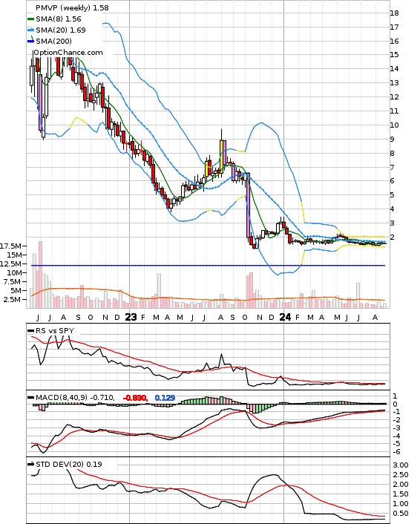
Task: Click the yellow candlestick near price 9
Action: click(222, 156)
